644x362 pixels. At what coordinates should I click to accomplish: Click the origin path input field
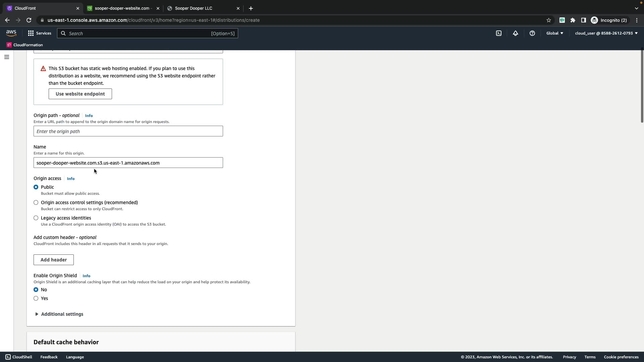(128, 131)
